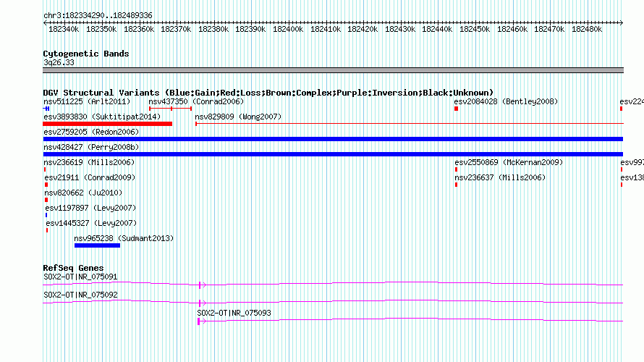644x362 pixels.
Task: Click the 182370k ruler position
Action: [x=176, y=29]
